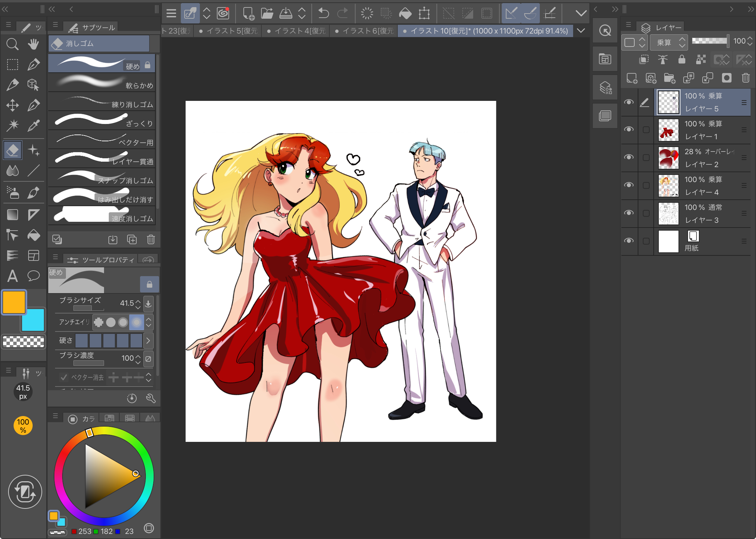Toggle visibility of 用紙 paper layer
The image size is (756, 539).
(x=629, y=241)
